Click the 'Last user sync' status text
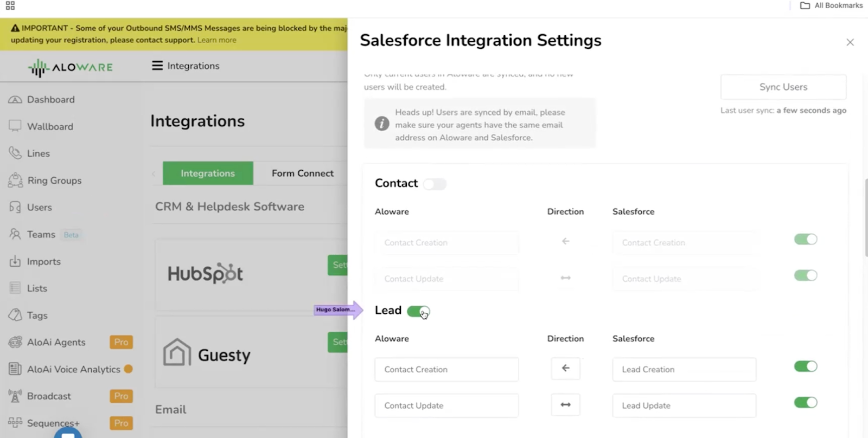Screen dimensions: 868x438 (783, 110)
